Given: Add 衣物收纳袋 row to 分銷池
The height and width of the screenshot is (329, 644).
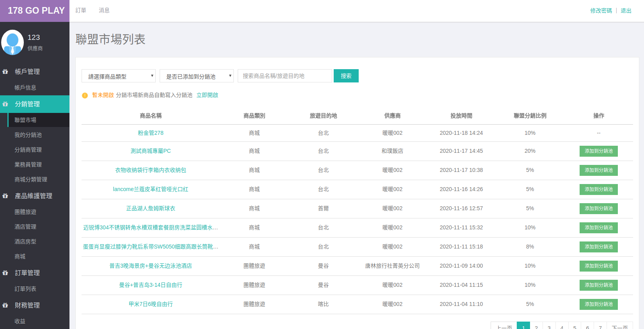Looking at the screenshot, I should [x=599, y=170].
